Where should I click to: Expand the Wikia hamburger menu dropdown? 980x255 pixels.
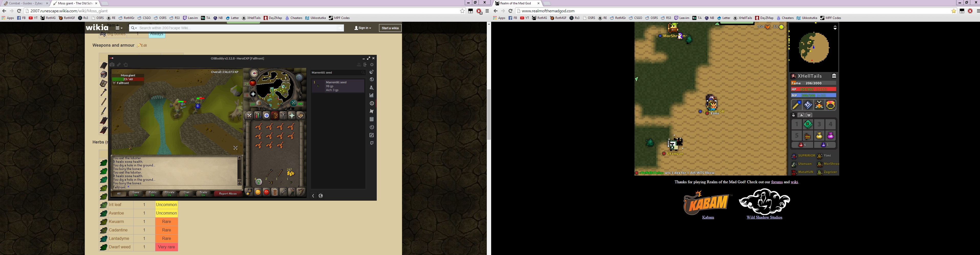click(x=119, y=28)
